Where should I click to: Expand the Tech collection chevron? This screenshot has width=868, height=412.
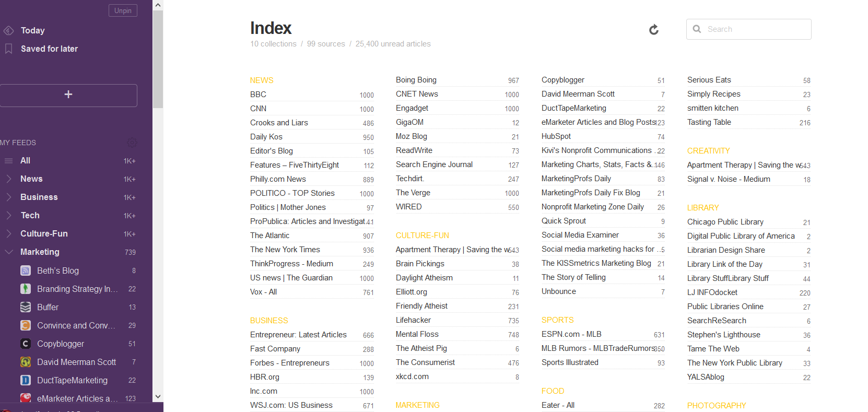click(8, 215)
